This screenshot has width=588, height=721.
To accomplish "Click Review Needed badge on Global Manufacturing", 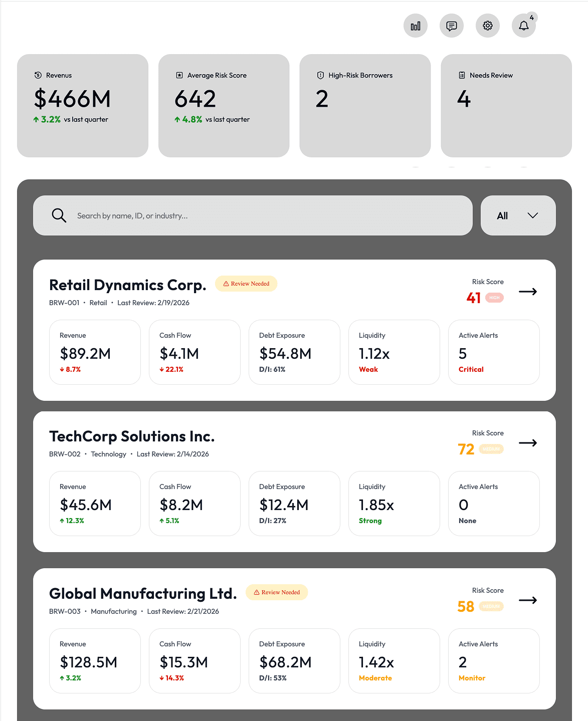I will [x=277, y=592].
